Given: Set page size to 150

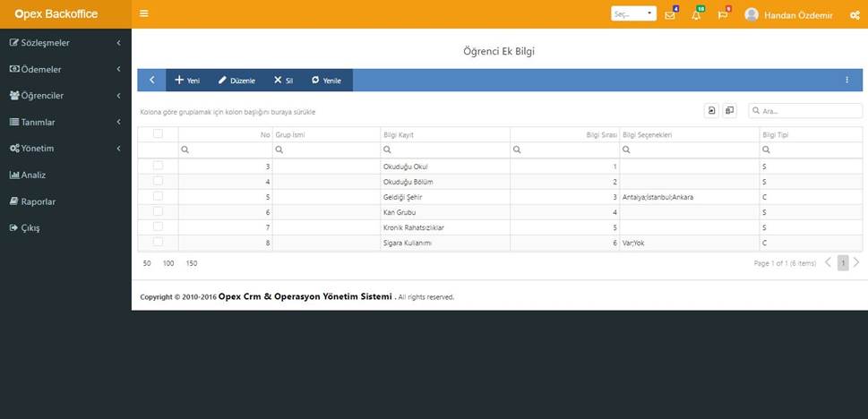Looking at the screenshot, I should coord(192,263).
